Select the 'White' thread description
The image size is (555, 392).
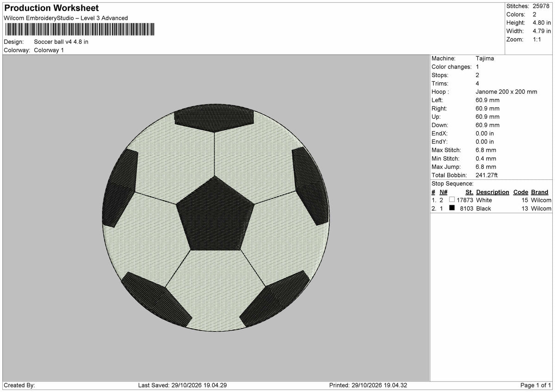(484, 200)
